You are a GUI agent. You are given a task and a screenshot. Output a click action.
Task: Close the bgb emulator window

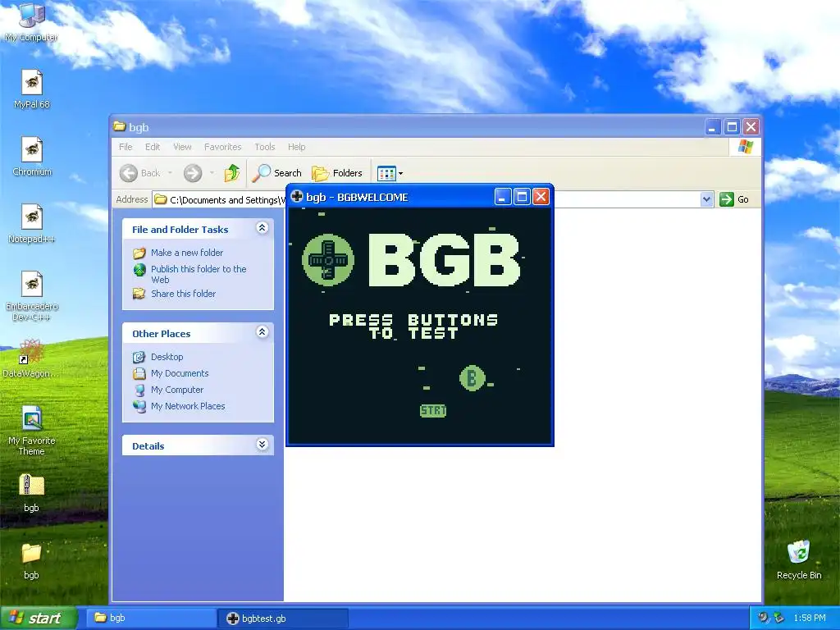[541, 197]
